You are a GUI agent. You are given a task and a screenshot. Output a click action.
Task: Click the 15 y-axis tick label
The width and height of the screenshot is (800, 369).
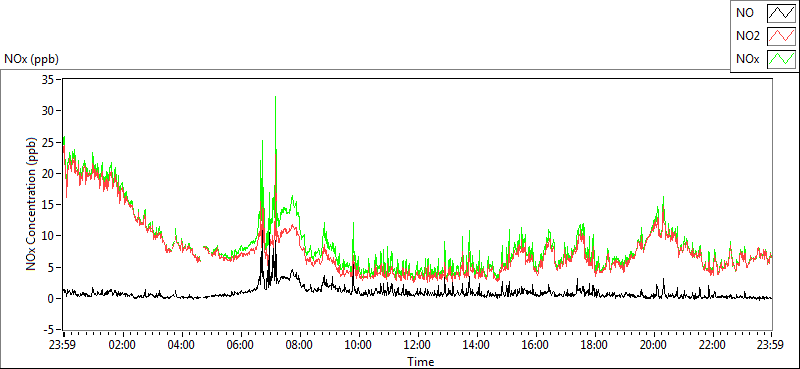(49, 205)
